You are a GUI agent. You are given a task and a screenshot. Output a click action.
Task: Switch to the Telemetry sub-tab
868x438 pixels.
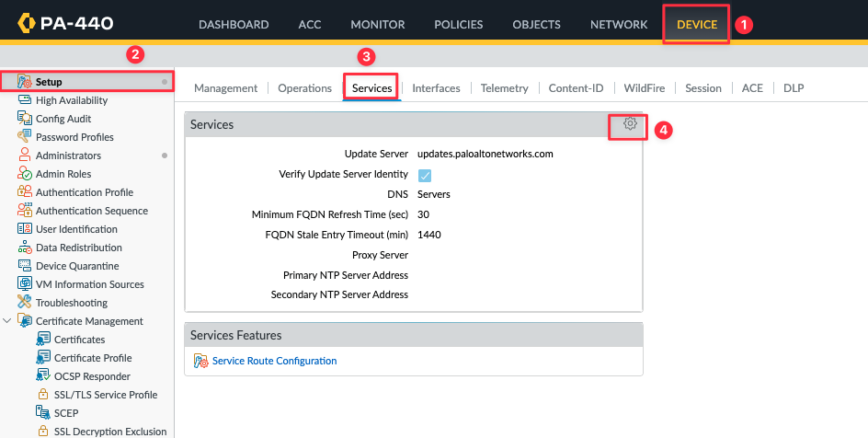504,88
